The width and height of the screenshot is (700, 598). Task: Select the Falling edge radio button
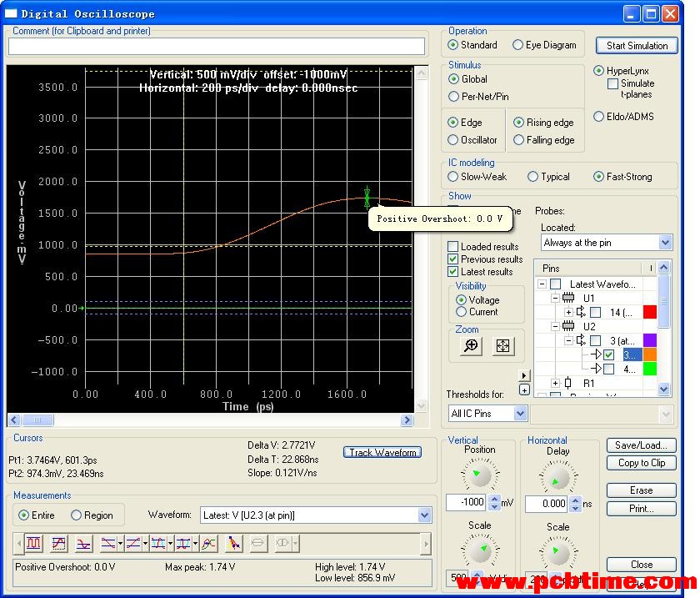click(x=519, y=140)
